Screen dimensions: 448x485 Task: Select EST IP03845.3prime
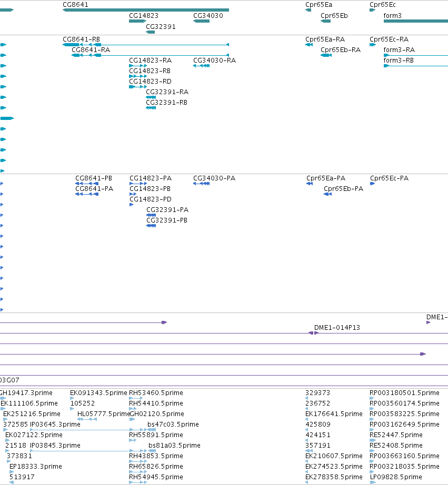88,451
